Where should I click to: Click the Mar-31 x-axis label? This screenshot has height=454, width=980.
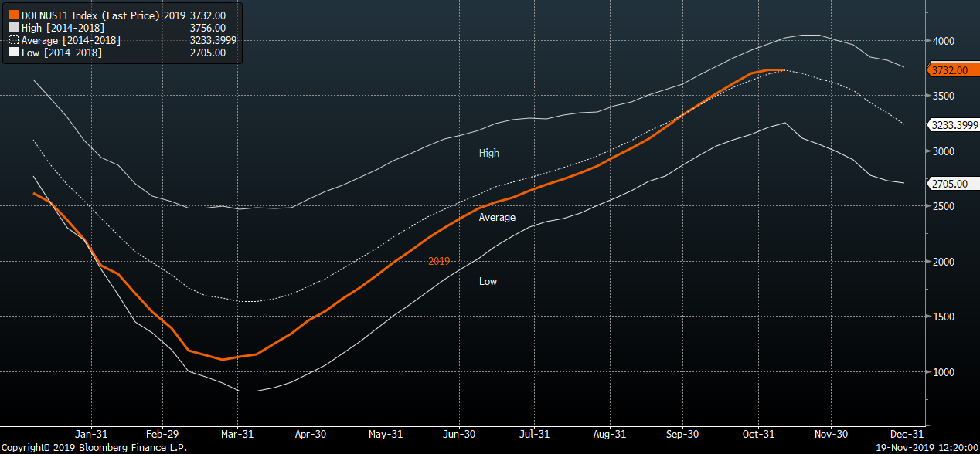pos(238,435)
